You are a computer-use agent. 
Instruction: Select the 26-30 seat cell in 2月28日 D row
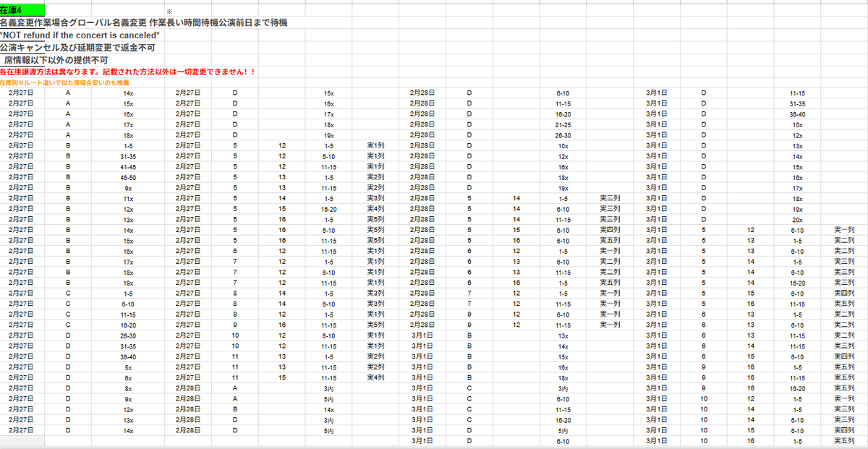[x=562, y=135]
